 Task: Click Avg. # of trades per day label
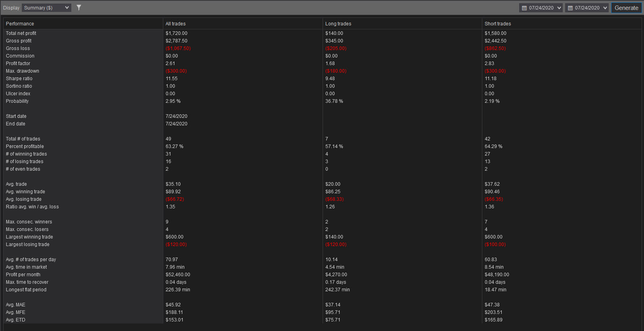(31, 260)
